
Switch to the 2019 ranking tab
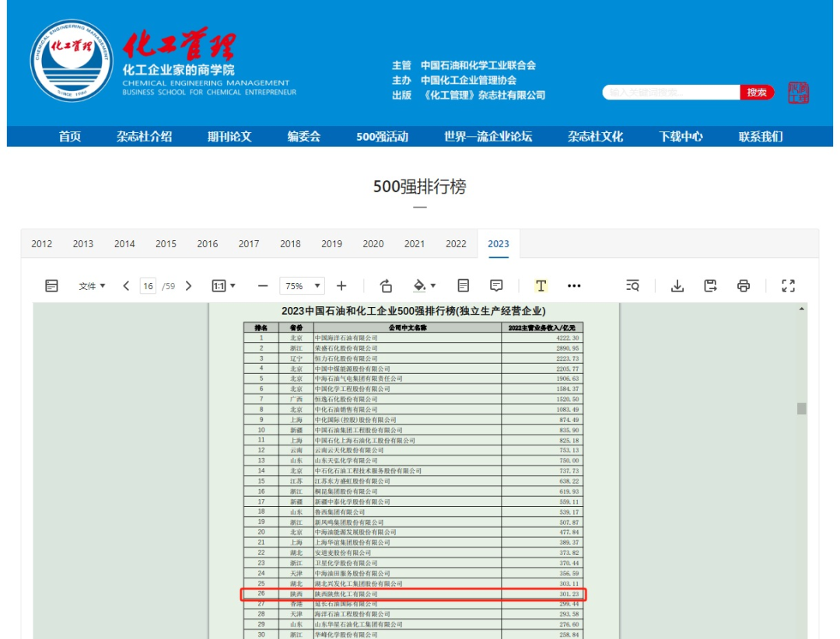[x=331, y=244]
